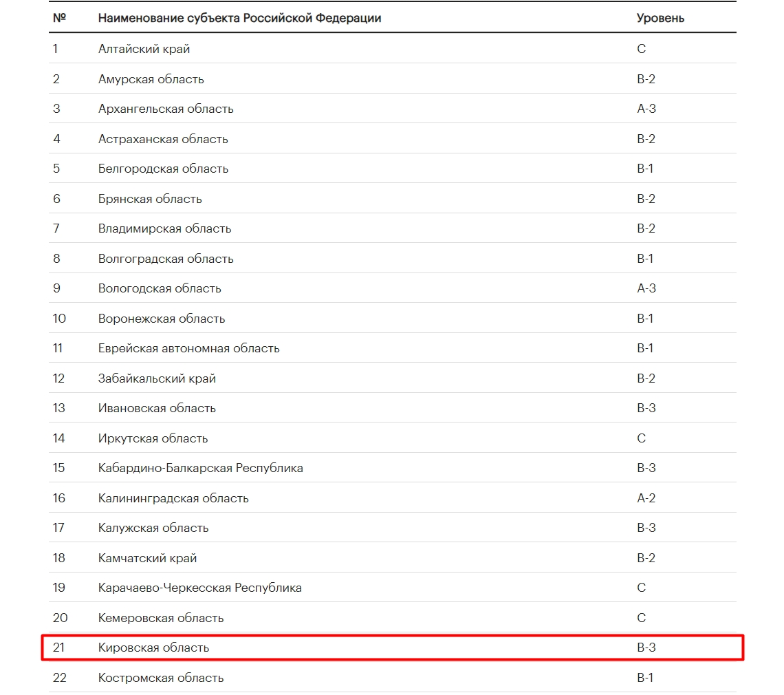The height and width of the screenshot is (695, 784).
Task: Click level A-3 for Вологодская область
Action: pos(646,288)
